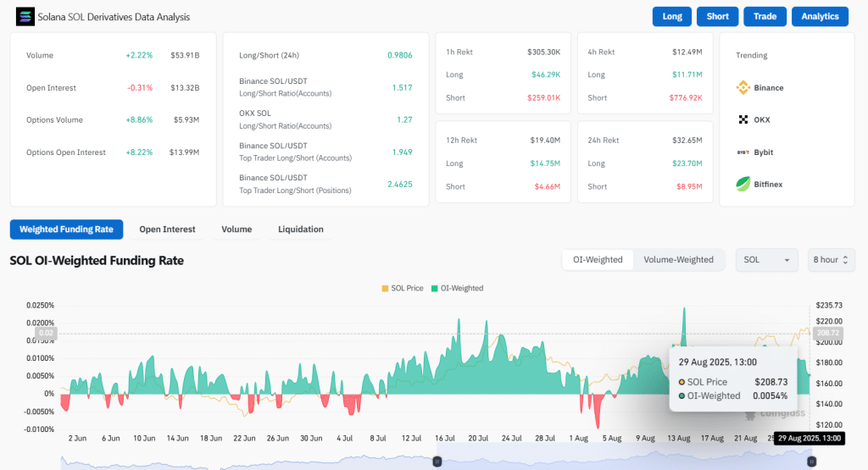This screenshot has width=868, height=470.
Task: Click the Bitfinex leaf logo icon
Action: (743, 183)
